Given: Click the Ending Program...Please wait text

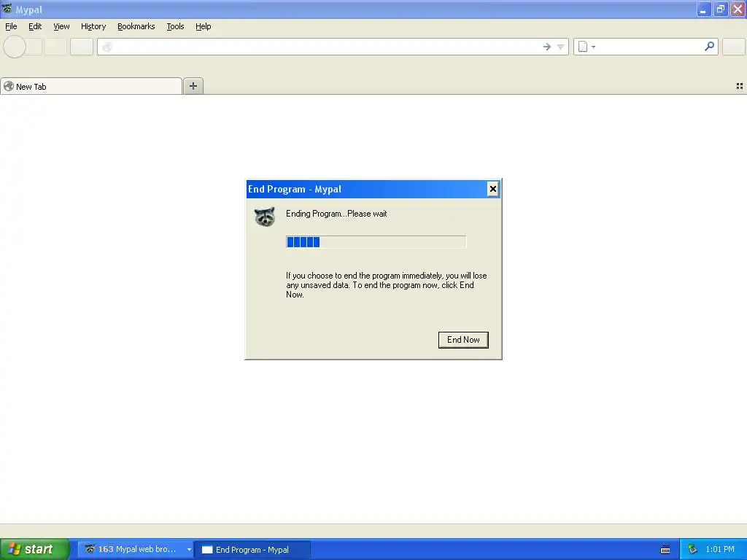Looking at the screenshot, I should tap(336, 214).
